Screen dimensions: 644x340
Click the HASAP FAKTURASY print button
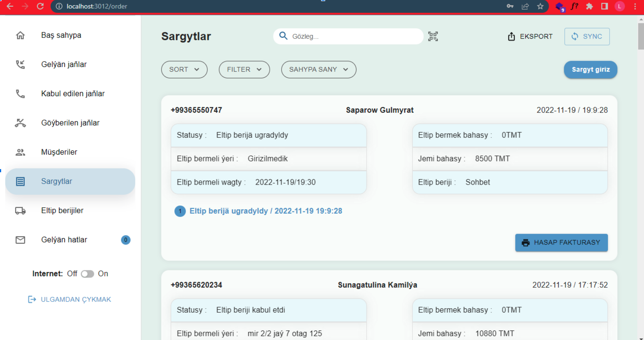[x=561, y=242]
